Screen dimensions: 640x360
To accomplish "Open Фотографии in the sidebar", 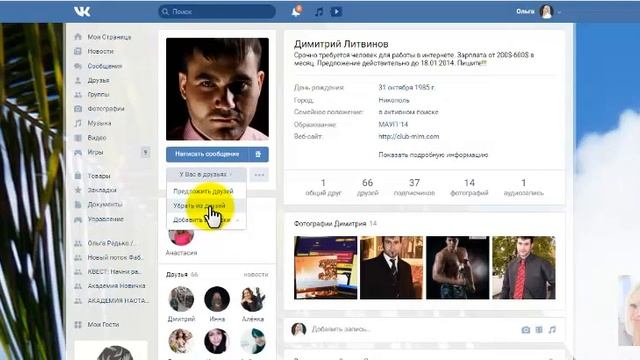I will 106,109.
